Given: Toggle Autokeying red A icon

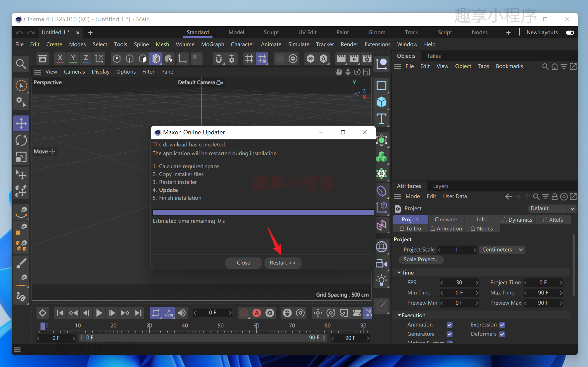Looking at the screenshot, I should pyautogui.click(x=257, y=313).
